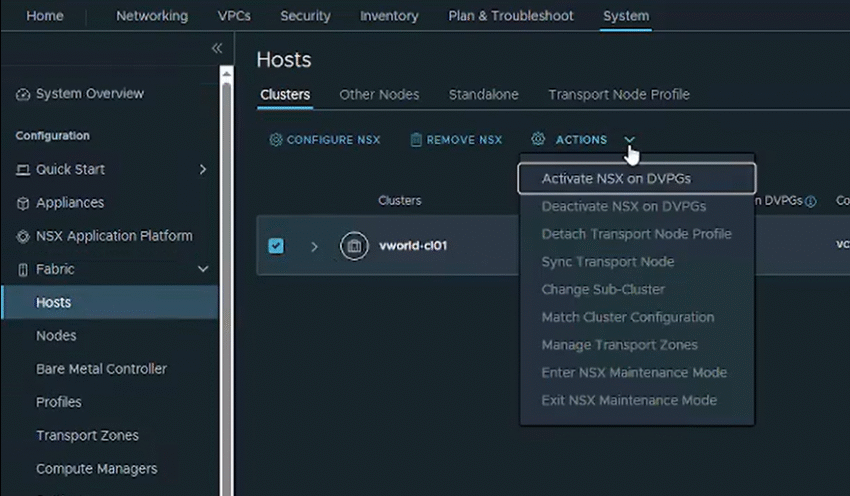Open System Overview in sidebar

click(x=90, y=94)
